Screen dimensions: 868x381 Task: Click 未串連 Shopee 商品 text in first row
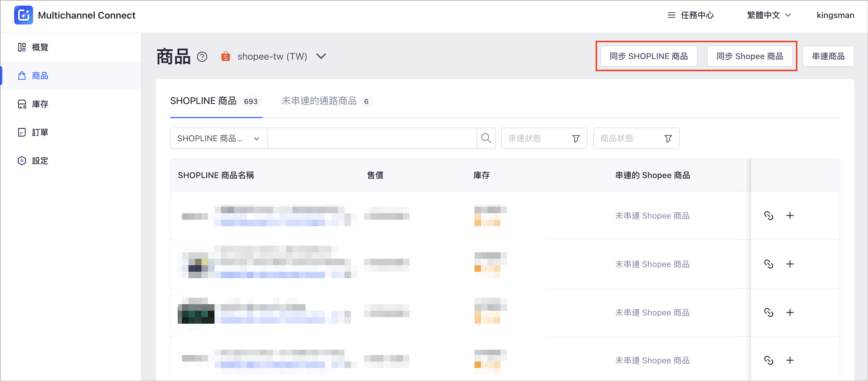(652, 216)
